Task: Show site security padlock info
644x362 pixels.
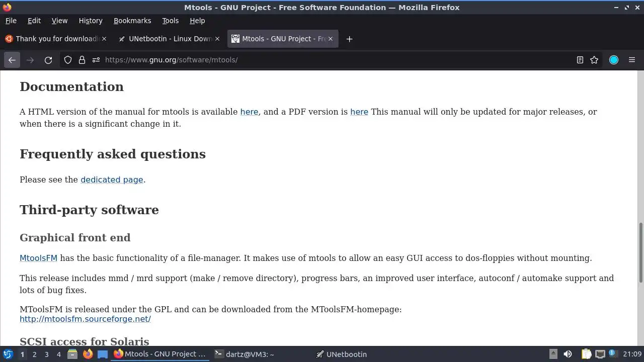Action: tap(82, 60)
